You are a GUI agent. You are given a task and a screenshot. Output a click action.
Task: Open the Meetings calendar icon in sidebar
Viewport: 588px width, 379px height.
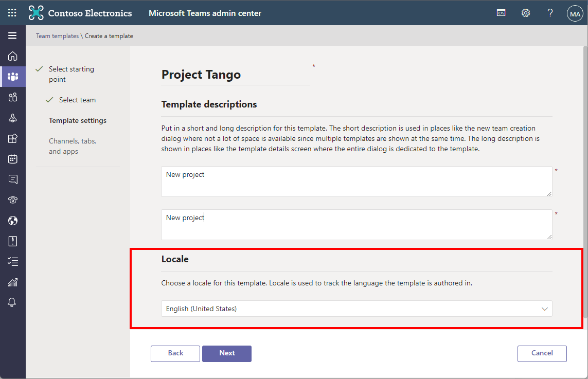point(13,159)
